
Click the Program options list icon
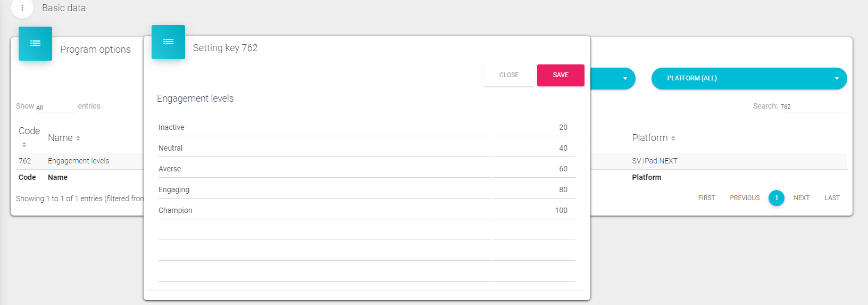pyautogui.click(x=35, y=43)
